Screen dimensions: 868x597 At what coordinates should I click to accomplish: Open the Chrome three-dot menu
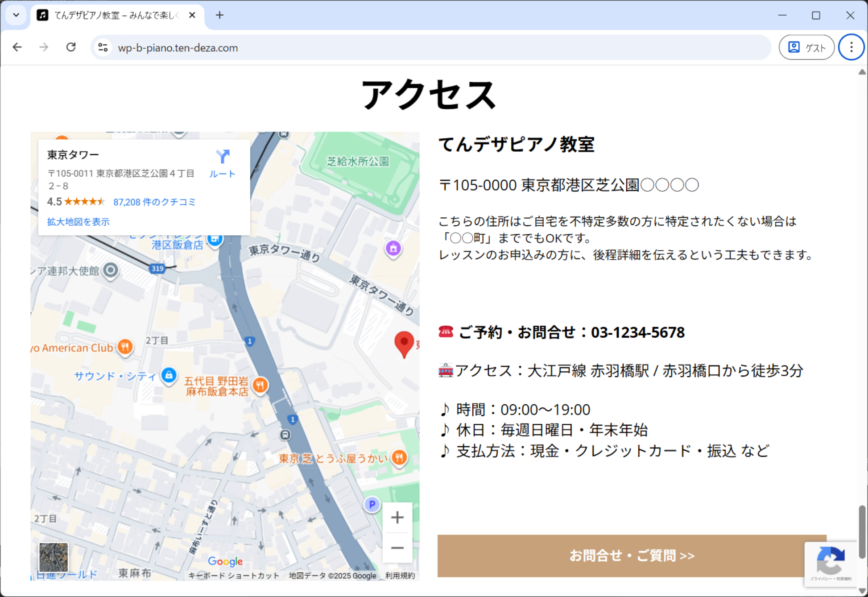pyautogui.click(x=851, y=47)
